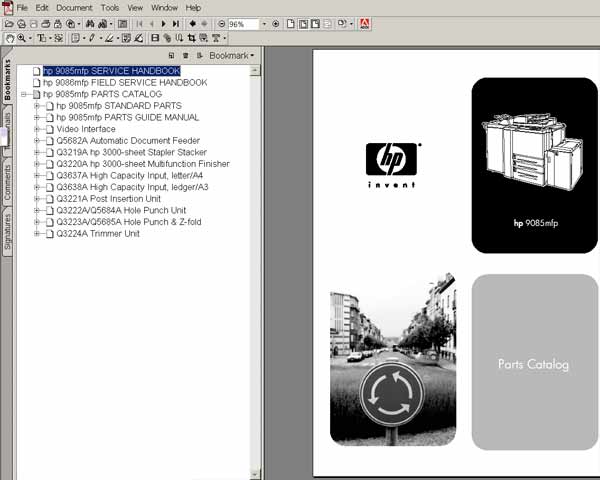Expand Q5682A Automatic Document Feeder node
Screen dimensions: 600x480
click(37, 140)
